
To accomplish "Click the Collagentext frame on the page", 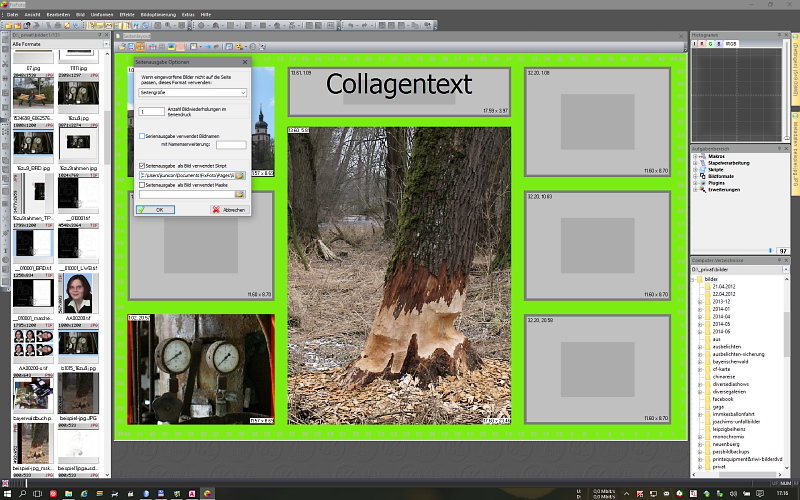I will tap(399, 92).
